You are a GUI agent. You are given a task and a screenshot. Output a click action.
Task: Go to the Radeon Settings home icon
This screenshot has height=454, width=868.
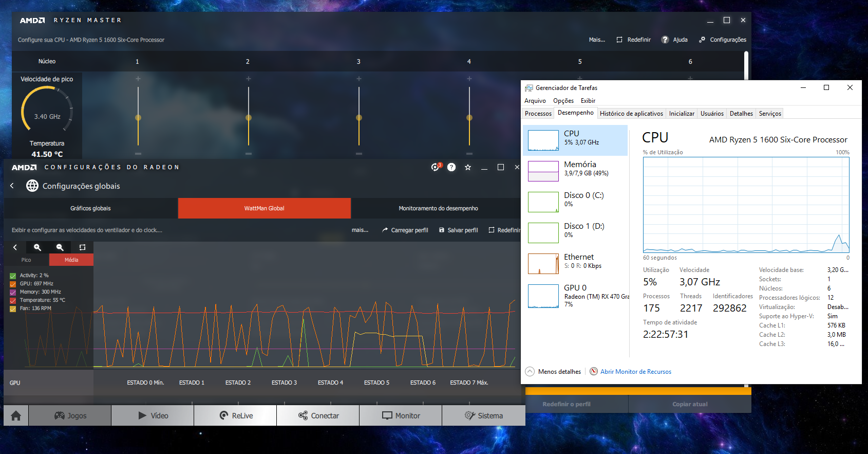coord(16,415)
